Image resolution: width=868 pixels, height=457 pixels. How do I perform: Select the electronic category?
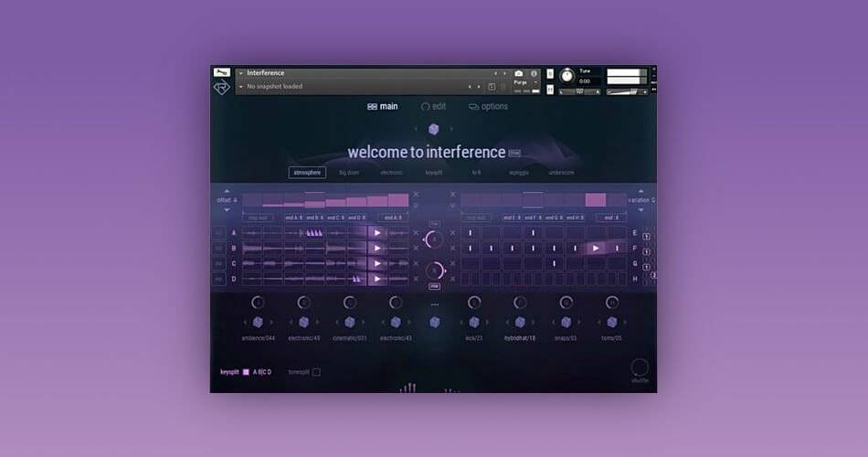coord(391,172)
